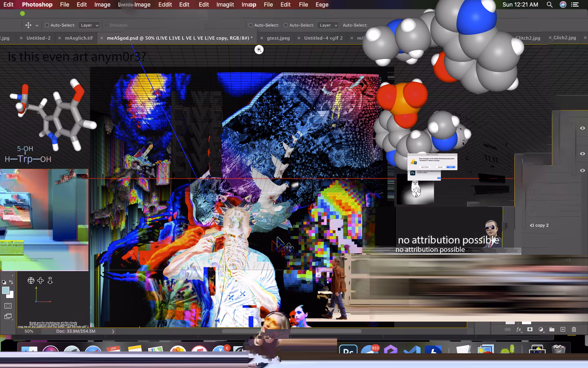Viewport: 588px width, 368px height.
Task: Select the 3D pan camera tool
Action: click(x=40, y=281)
